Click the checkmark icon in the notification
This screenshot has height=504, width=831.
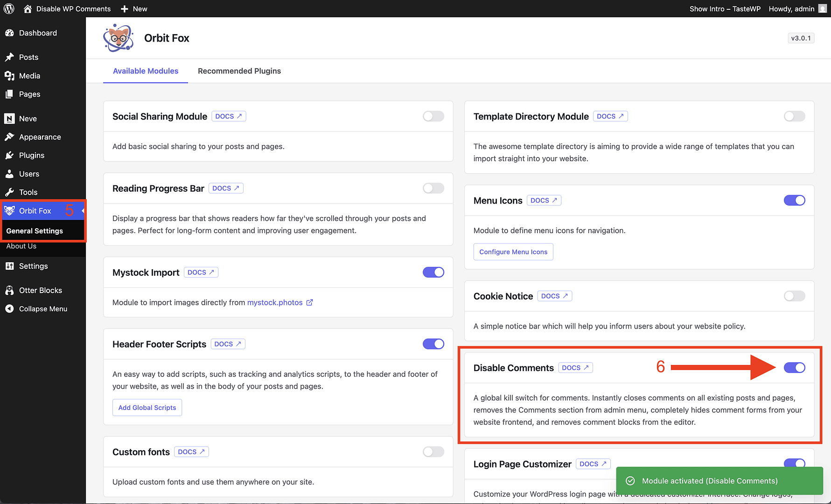click(x=630, y=481)
